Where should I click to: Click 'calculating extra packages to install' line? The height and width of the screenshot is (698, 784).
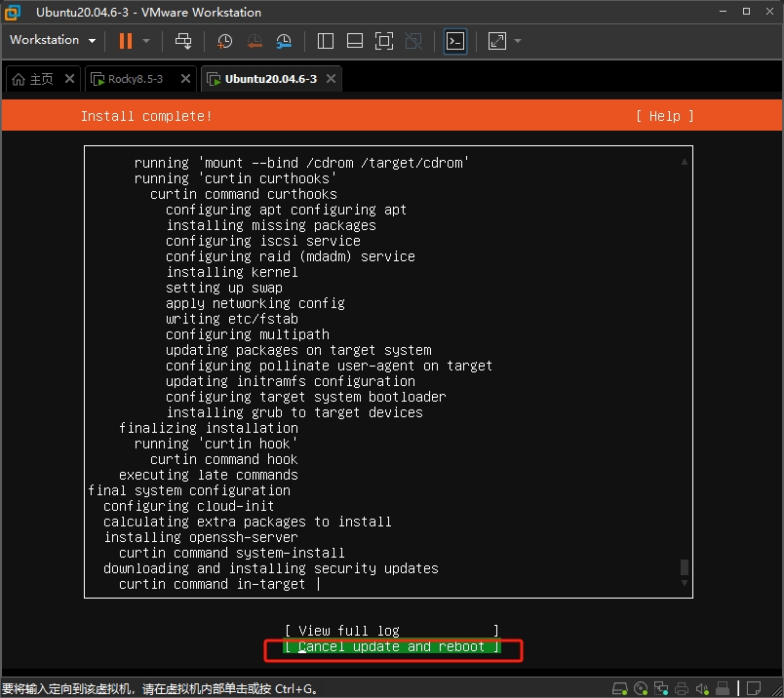247,522
